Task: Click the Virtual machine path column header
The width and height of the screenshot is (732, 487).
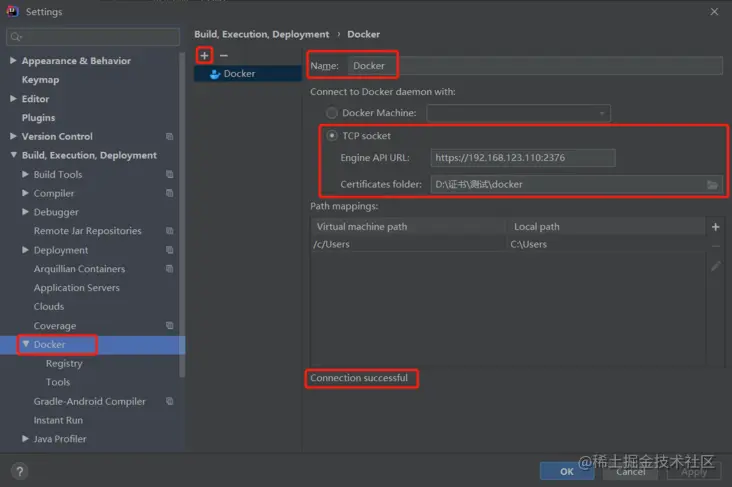Action: 408,226
